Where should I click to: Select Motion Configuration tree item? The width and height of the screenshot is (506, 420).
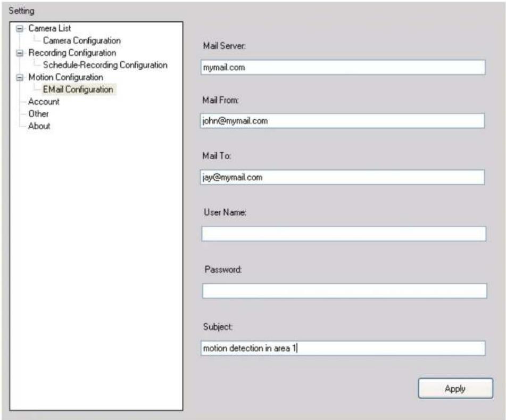coord(66,78)
